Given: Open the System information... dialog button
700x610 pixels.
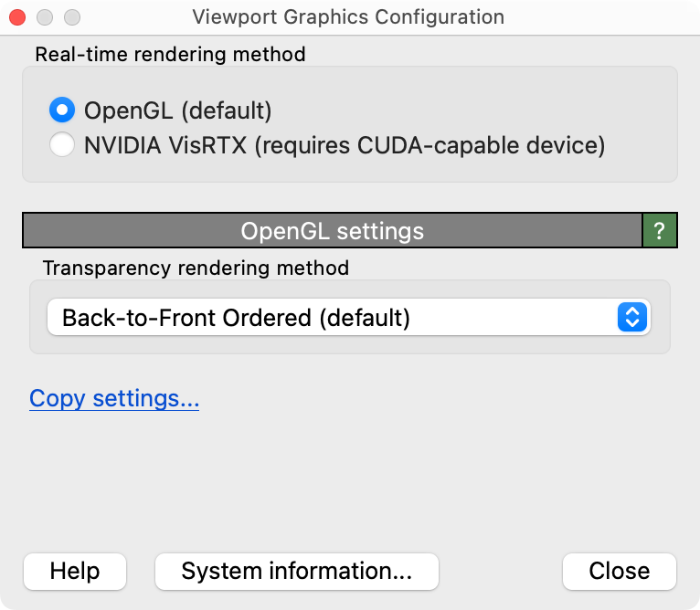Looking at the screenshot, I should pyautogui.click(x=297, y=572).
